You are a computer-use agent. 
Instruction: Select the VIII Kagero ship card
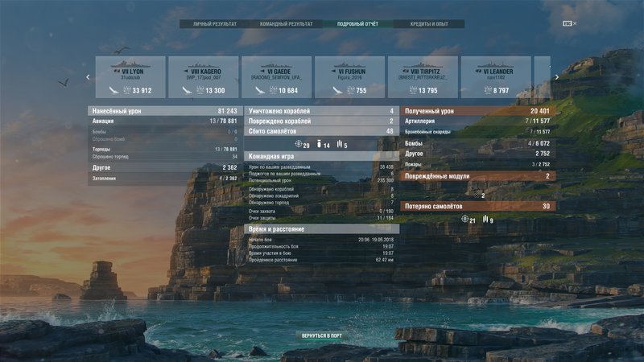[204, 77]
